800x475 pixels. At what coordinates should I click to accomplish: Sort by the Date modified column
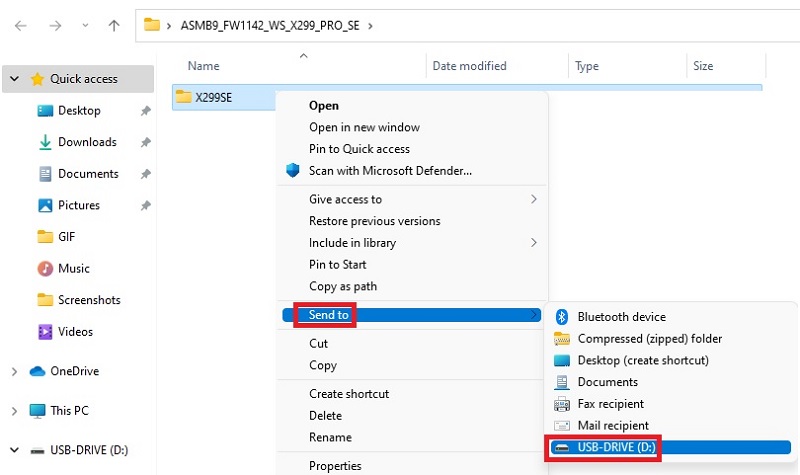(469, 66)
